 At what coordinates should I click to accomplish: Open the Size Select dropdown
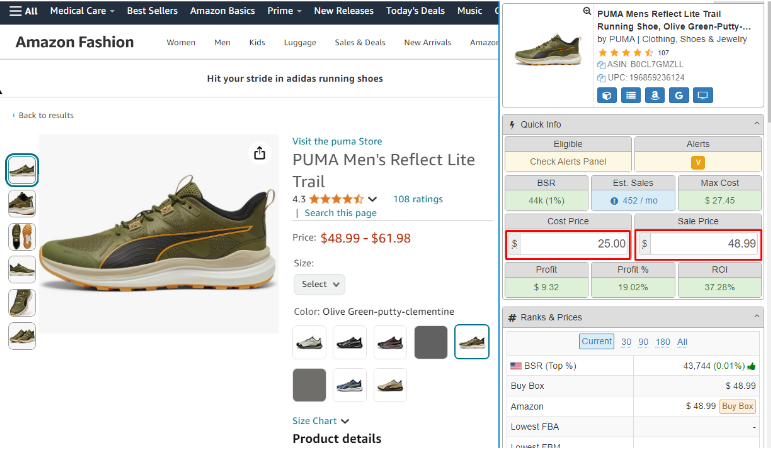[320, 284]
